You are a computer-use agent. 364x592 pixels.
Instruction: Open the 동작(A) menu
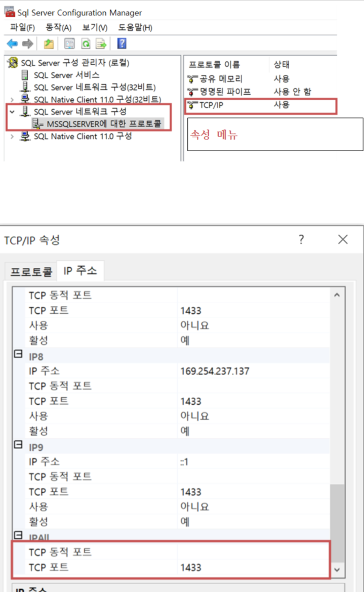59,28
